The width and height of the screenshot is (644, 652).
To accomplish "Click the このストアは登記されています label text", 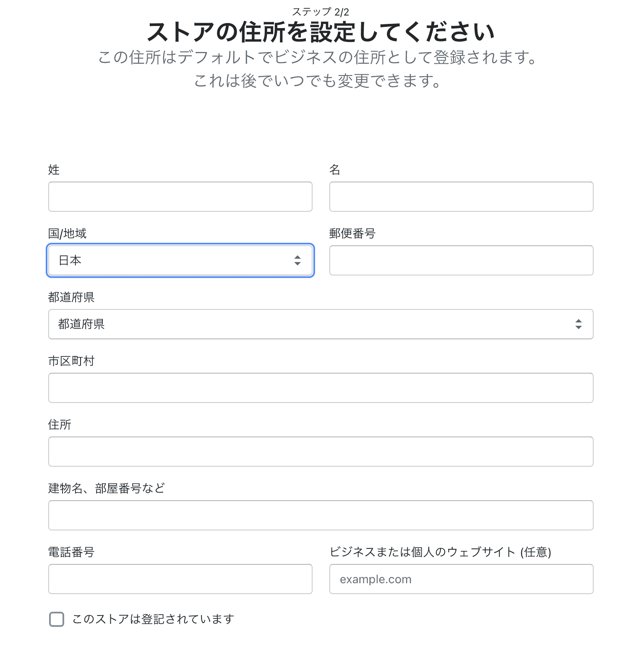I will 153,619.
